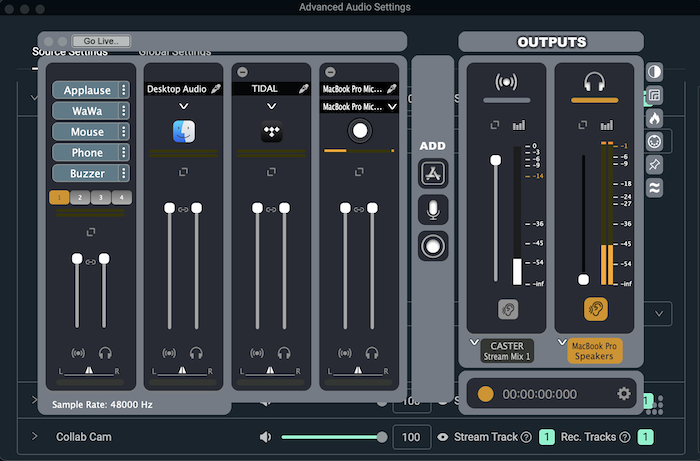Viewport: 700px width, 461px height.
Task: Open options menu for Buzzer pad
Action: 124,174
